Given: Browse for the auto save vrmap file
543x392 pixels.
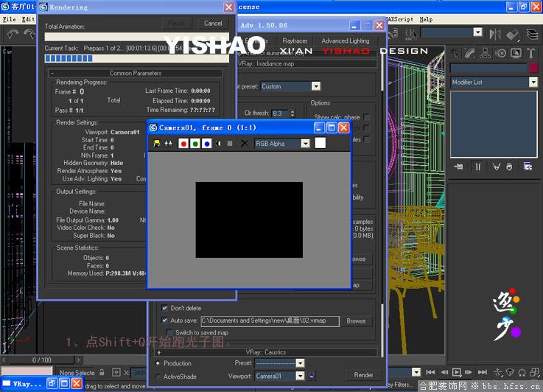Looking at the screenshot, I should click(356, 321).
